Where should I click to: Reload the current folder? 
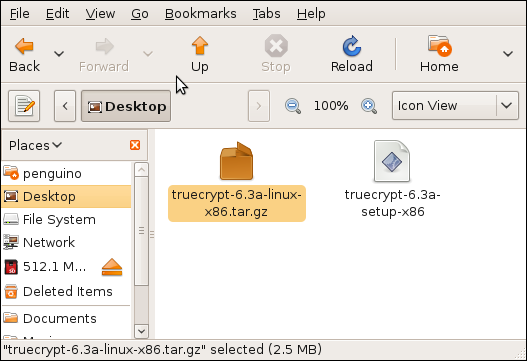click(x=352, y=54)
